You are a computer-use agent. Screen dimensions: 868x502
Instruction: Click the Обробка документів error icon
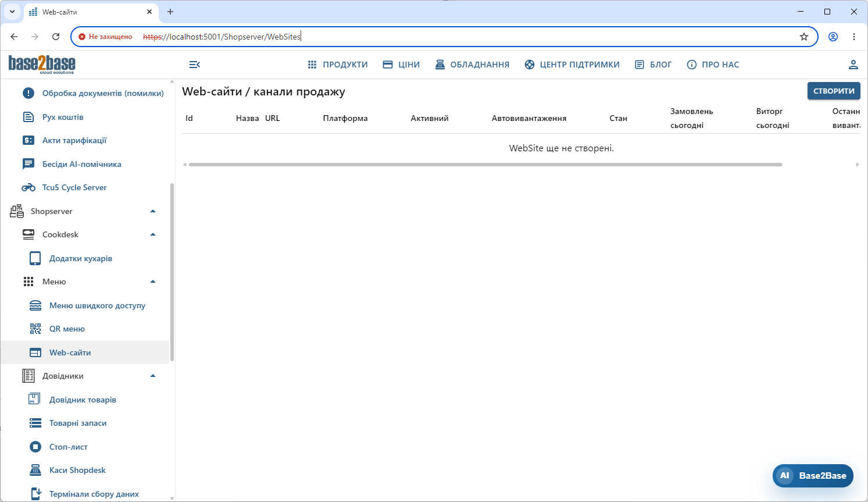pos(28,93)
